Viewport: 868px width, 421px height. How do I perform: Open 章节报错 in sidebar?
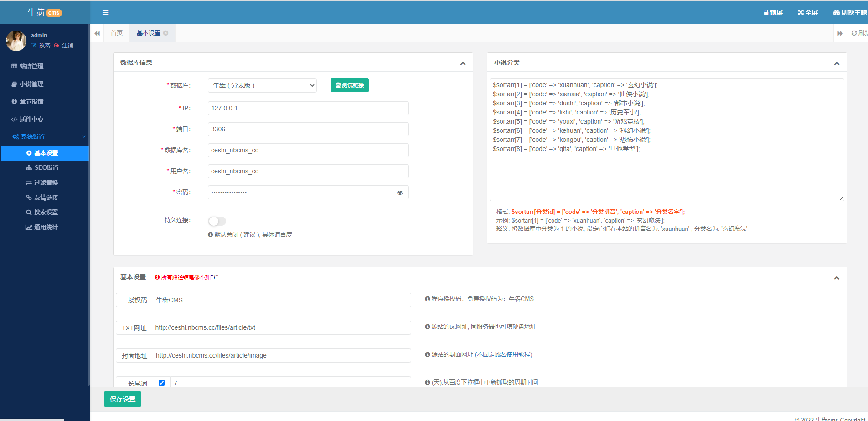[31, 101]
